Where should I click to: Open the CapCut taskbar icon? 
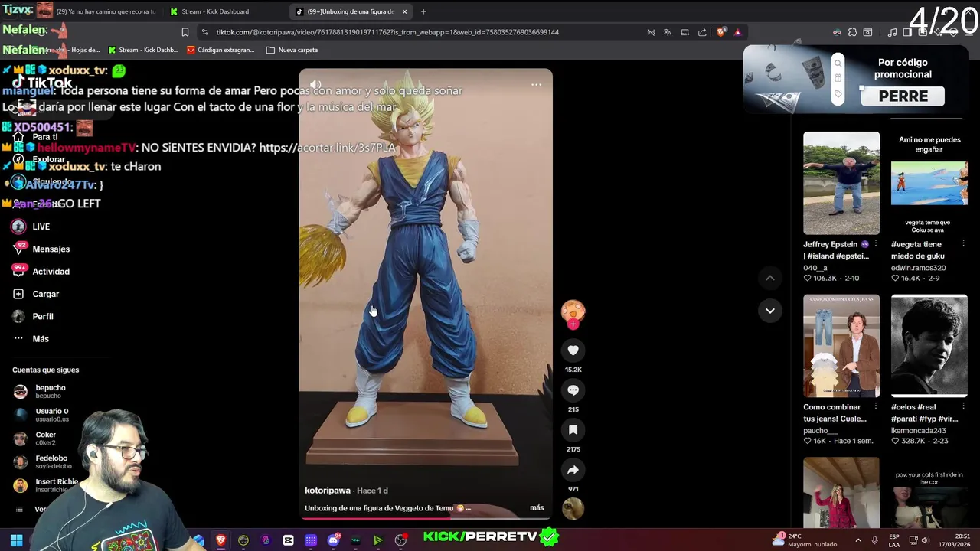(x=288, y=540)
